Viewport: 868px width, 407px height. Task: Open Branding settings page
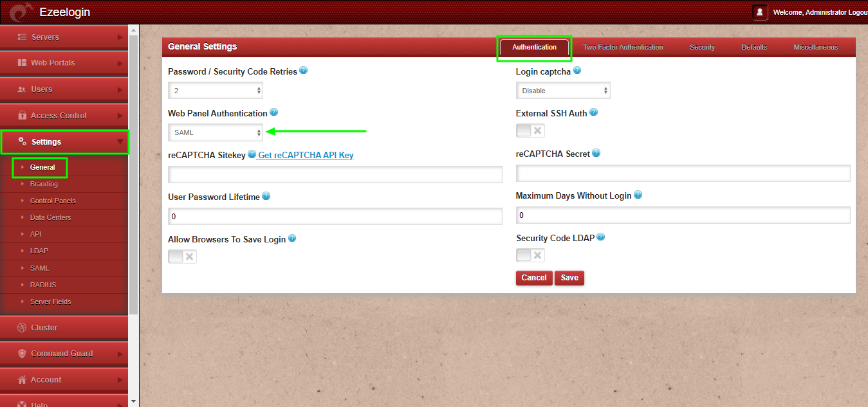coord(44,184)
